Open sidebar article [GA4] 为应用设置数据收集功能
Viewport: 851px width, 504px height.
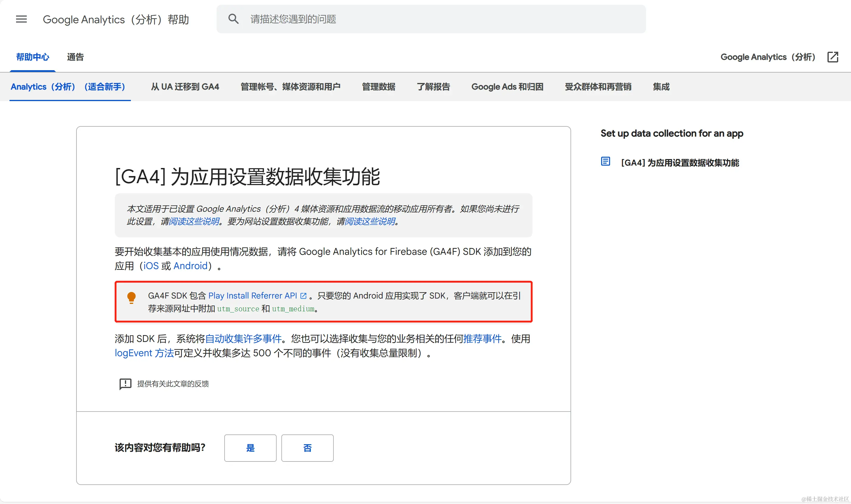[x=680, y=163]
